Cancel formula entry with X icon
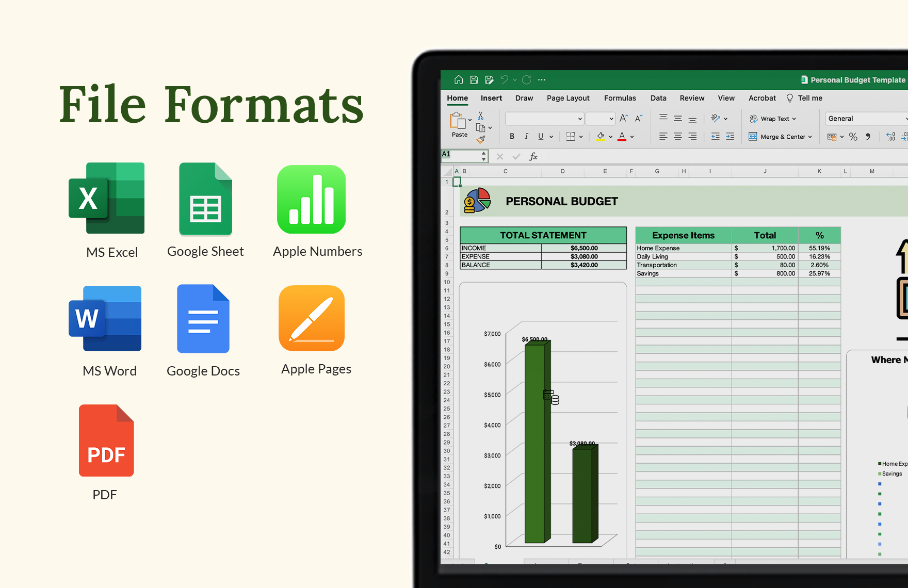This screenshot has height=588, width=908. [499, 156]
